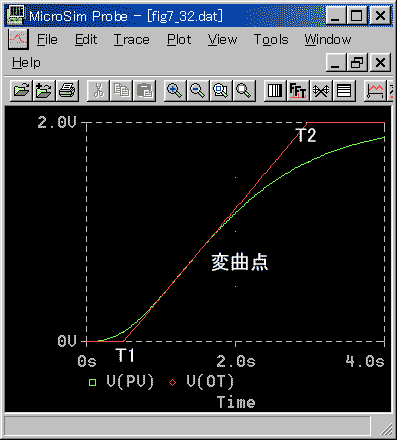Screen dimensions: 397x440
Task: Toggle the FFT Fourier icon
Action: (x=298, y=90)
